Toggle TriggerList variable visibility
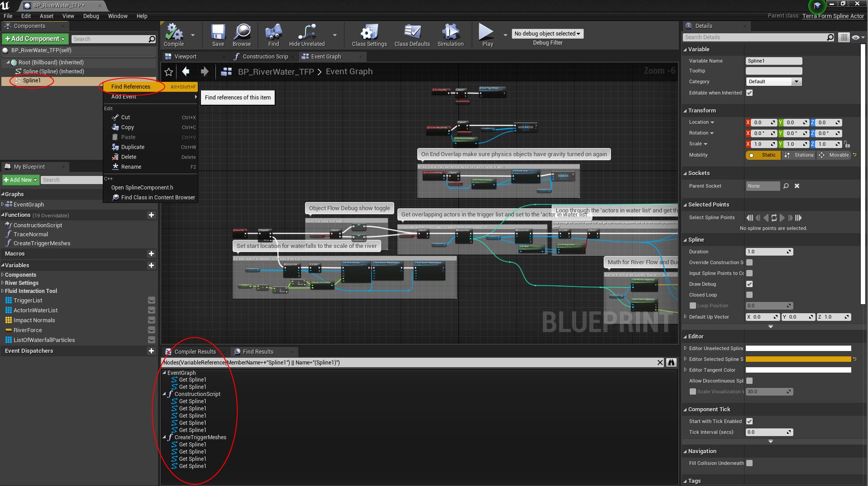Viewport: 868px width, 486px height. pos(151,301)
